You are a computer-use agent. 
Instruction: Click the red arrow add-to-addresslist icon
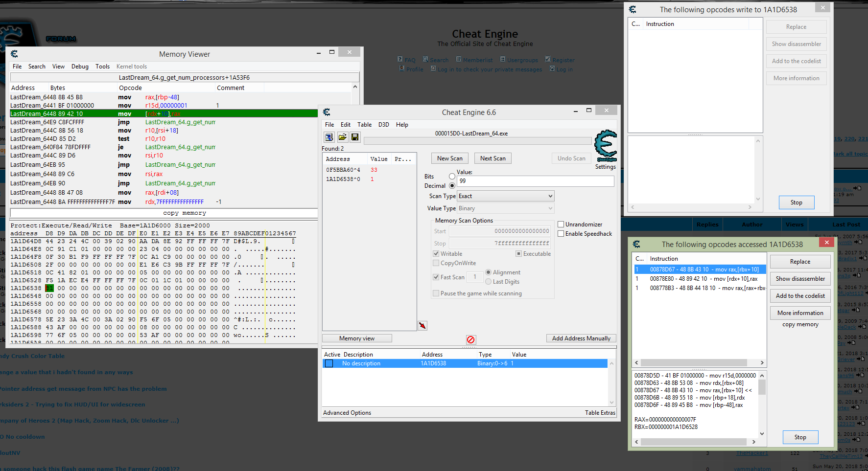click(x=422, y=326)
